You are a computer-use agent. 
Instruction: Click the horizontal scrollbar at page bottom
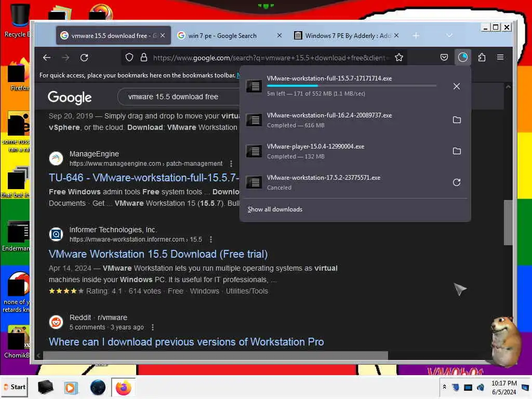tap(215, 355)
